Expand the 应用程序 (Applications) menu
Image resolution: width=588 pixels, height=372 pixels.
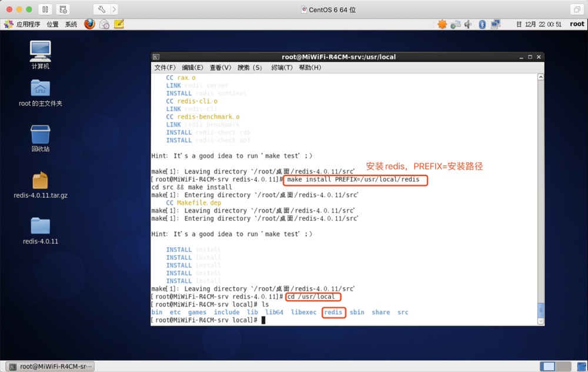point(27,24)
